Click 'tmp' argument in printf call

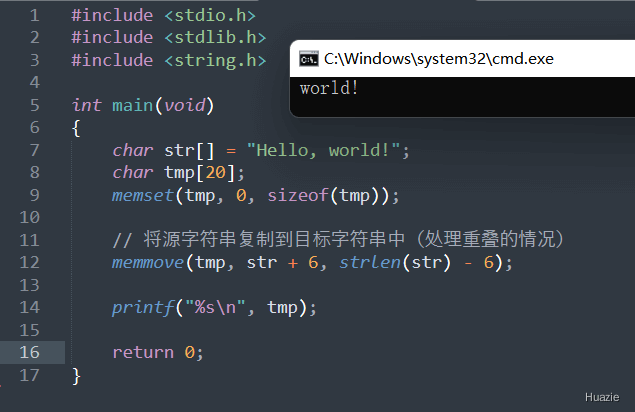coord(282,307)
